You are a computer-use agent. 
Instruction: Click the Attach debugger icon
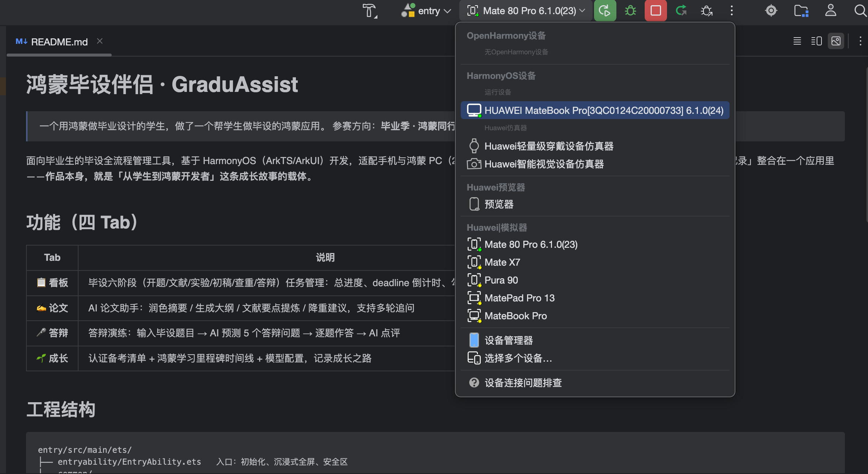(706, 11)
